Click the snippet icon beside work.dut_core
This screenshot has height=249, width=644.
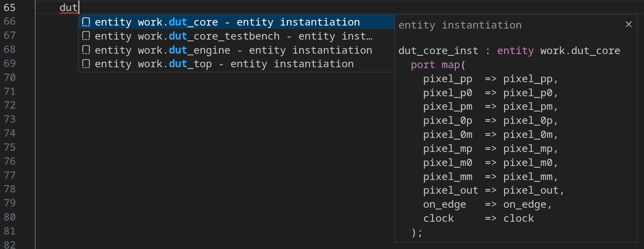click(86, 22)
